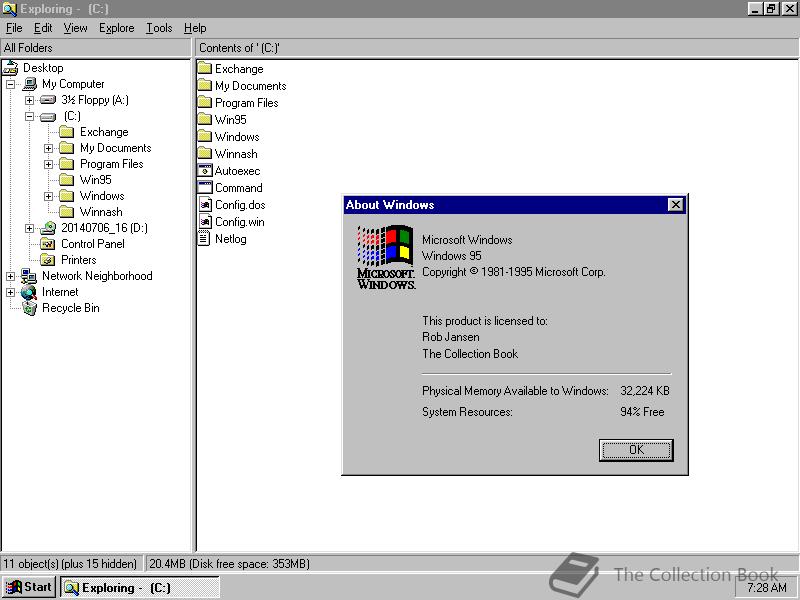Screen dimensions: 800x600
Task: Click the (C:) drive icon in tree
Action: click(48, 116)
